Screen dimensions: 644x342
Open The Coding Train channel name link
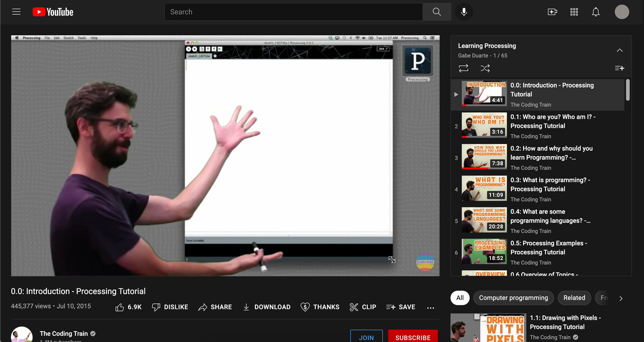click(64, 333)
